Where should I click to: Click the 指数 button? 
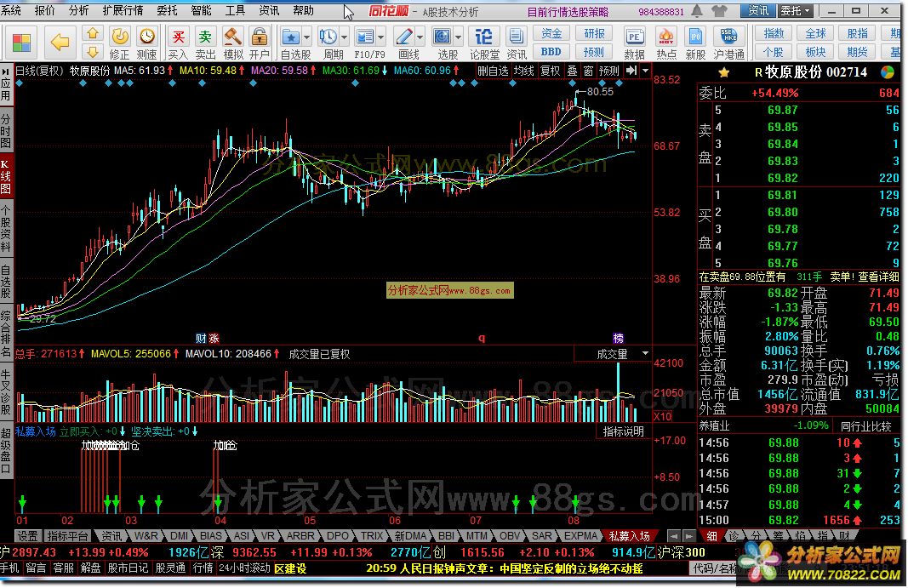click(774, 33)
